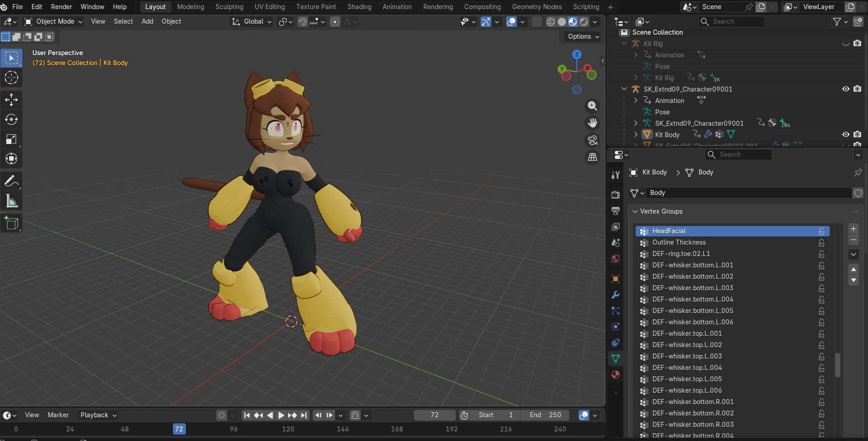Screen dimensions: 868x441
Task: Open Modifiers wrench properties tab
Action: [x=616, y=295]
